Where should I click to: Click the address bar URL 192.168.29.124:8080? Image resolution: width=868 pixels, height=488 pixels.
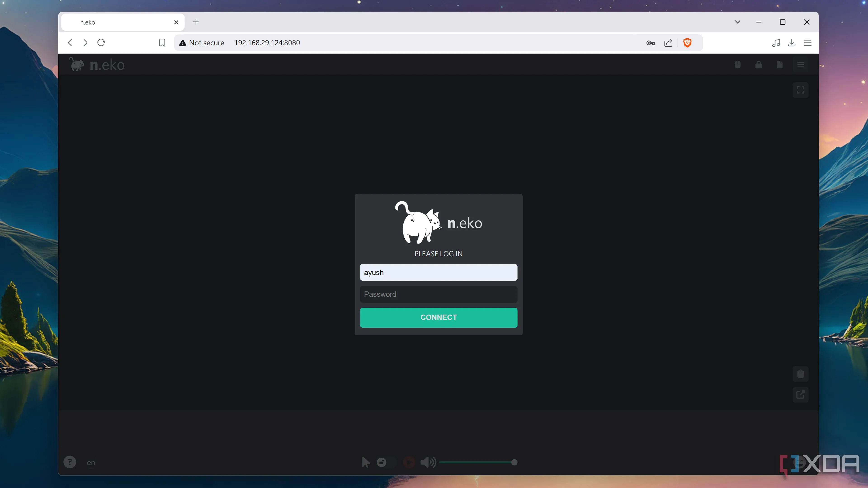coord(267,43)
